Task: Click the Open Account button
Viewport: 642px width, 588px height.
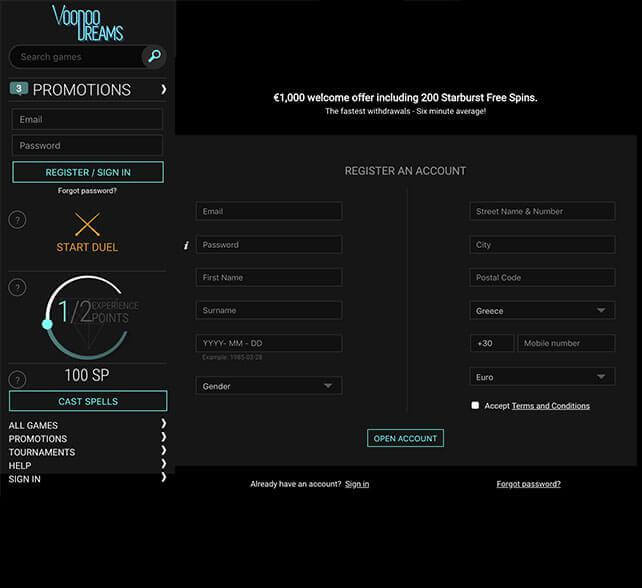Action: [x=405, y=438]
